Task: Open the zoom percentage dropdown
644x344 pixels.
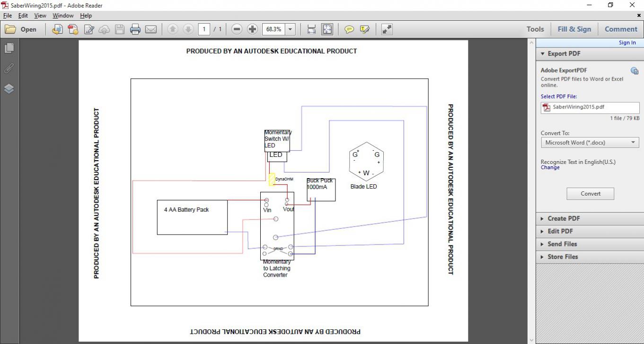Action: coord(290,29)
